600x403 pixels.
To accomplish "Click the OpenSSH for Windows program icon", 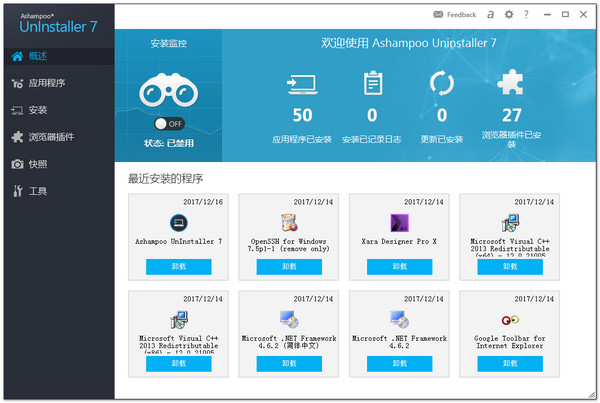I will tap(289, 223).
